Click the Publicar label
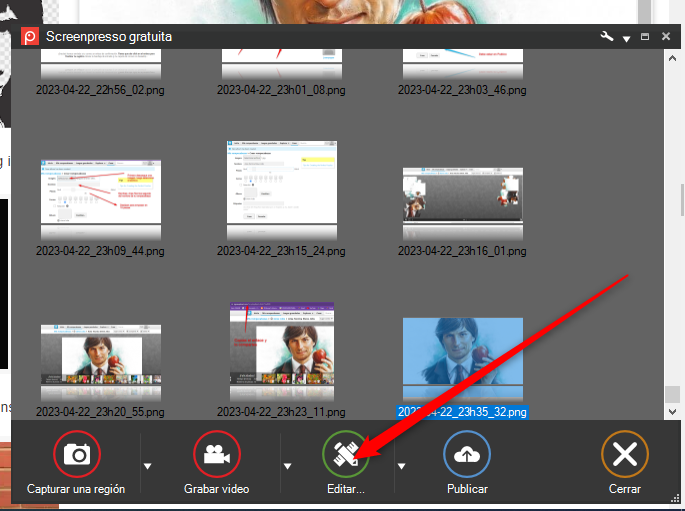 467,489
